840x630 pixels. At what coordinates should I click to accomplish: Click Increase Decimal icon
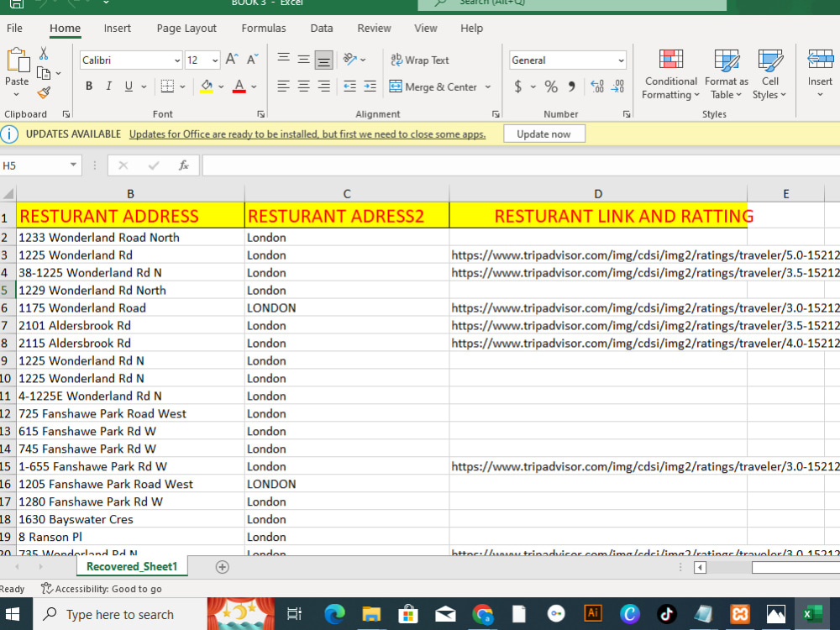(x=597, y=87)
